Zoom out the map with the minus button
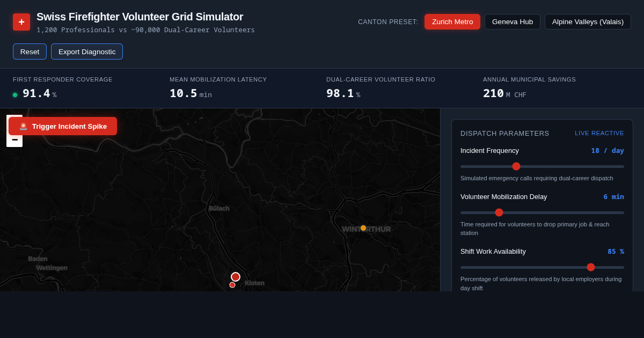 tap(14, 139)
